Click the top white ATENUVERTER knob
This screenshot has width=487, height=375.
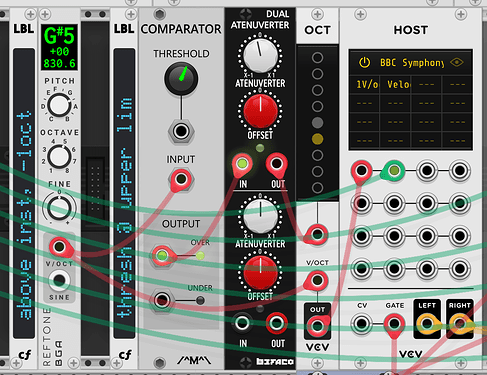point(260,55)
